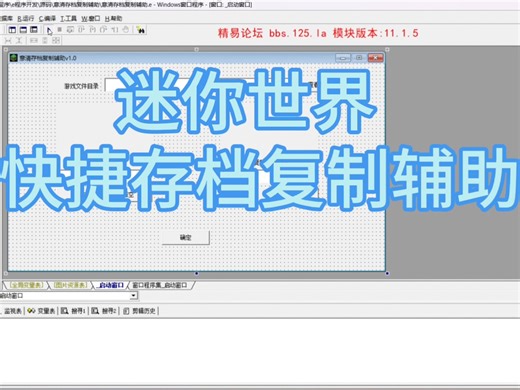520x390 pixels.
Task: Click the form's bottom-center sizing handle
Action: (197, 274)
